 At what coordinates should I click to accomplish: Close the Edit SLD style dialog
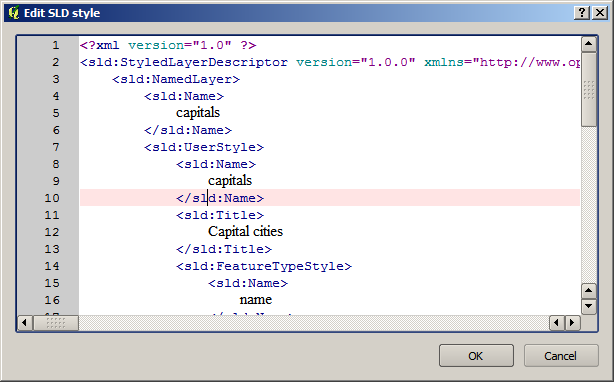[x=600, y=13]
